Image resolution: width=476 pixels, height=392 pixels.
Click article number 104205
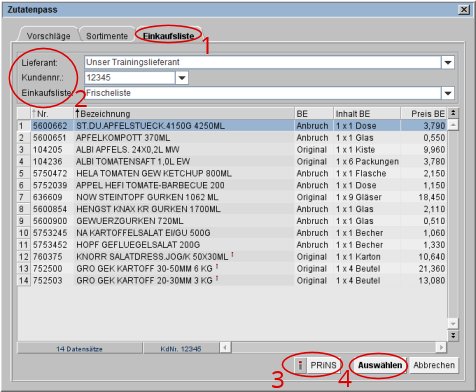point(47,150)
